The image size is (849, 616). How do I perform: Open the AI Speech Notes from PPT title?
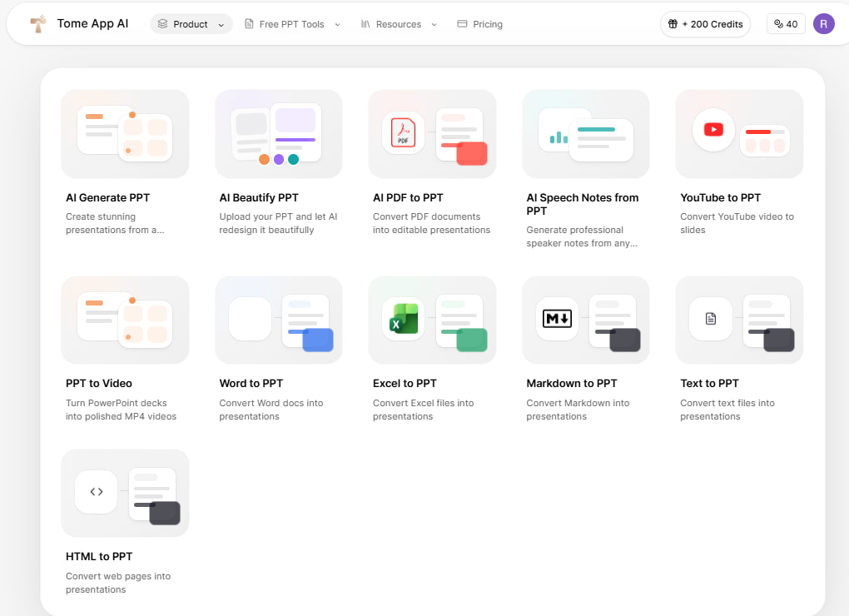(x=583, y=204)
